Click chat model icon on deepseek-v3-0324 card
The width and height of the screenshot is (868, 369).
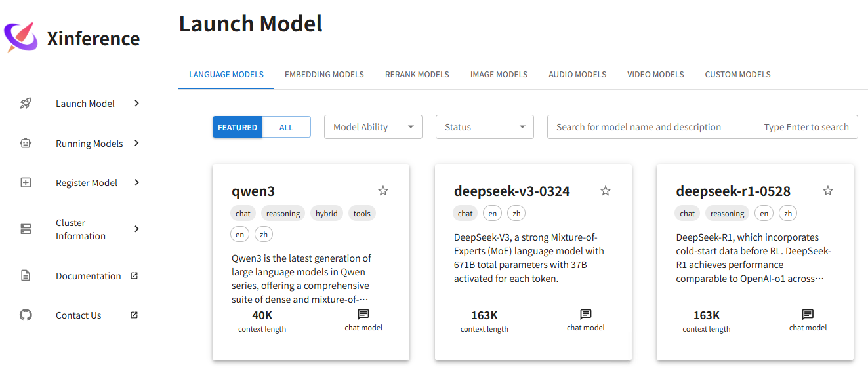[x=586, y=315]
